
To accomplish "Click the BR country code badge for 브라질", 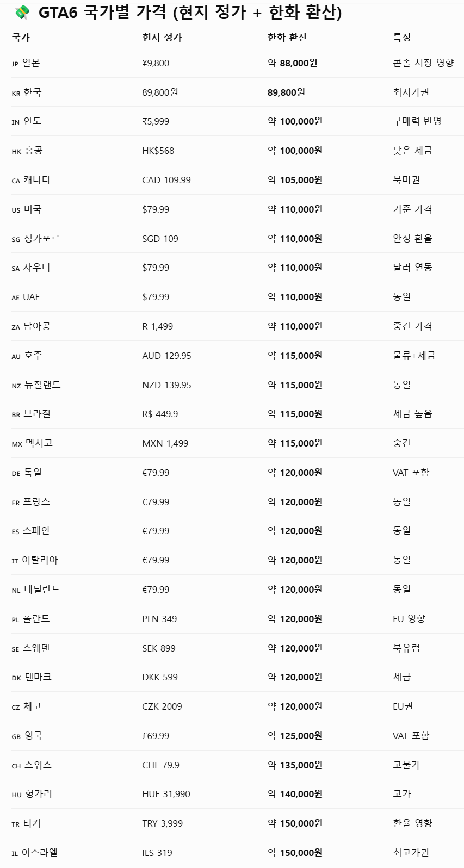I will pos(16,415).
